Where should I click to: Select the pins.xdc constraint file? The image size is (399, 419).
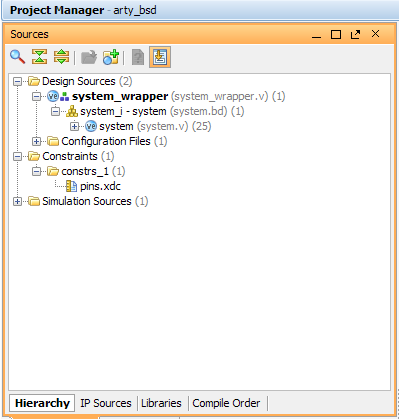[100, 186]
